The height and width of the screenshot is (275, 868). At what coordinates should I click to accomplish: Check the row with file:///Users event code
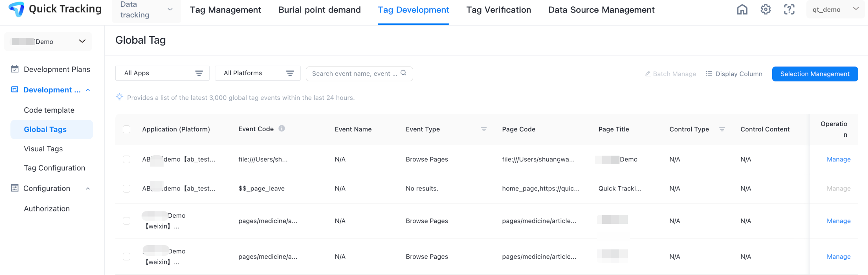click(127, 159)
